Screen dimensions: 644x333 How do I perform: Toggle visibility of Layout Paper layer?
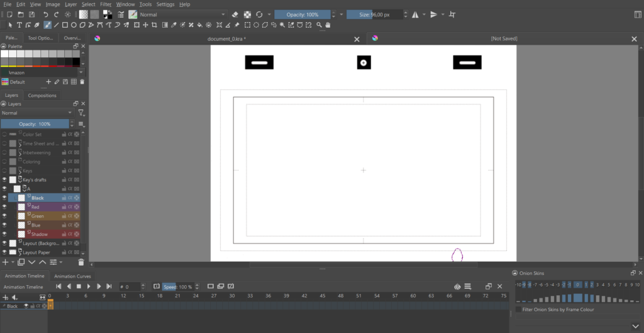pyautogui.click(x=4, y=252)
